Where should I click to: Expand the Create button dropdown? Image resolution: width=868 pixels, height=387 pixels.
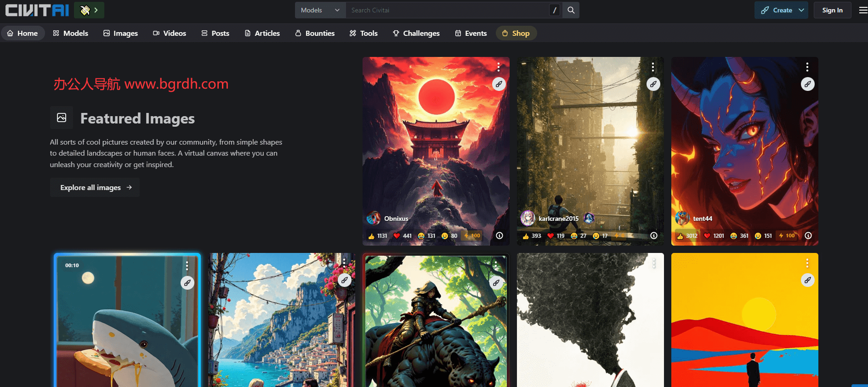tap(801, 10)
